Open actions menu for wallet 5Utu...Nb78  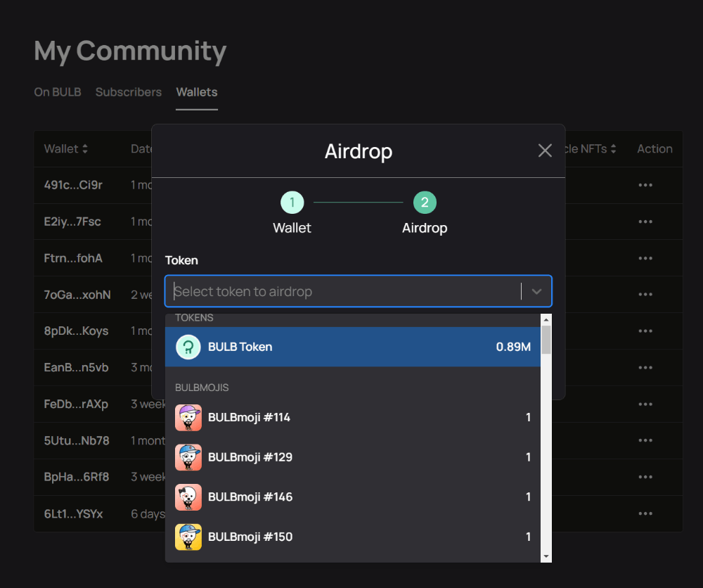pyautogui.click(x=645, y=440)
